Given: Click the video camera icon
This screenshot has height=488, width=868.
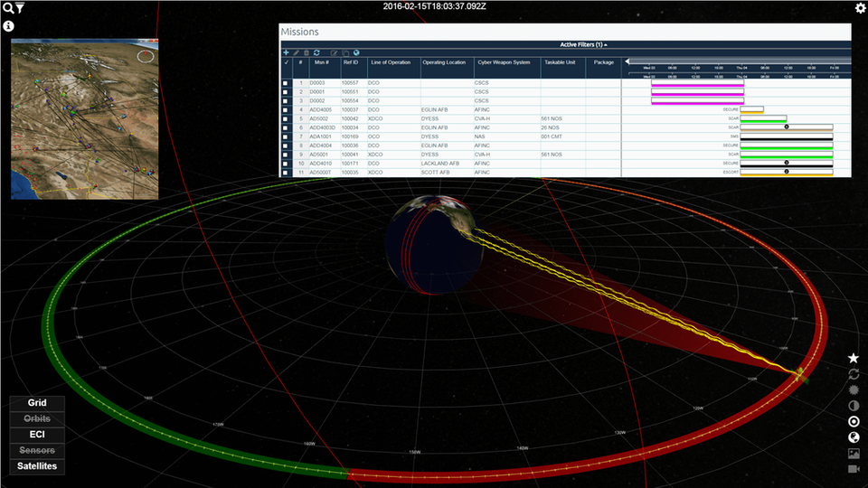Looking at the screenshot, I should (854, 469).
